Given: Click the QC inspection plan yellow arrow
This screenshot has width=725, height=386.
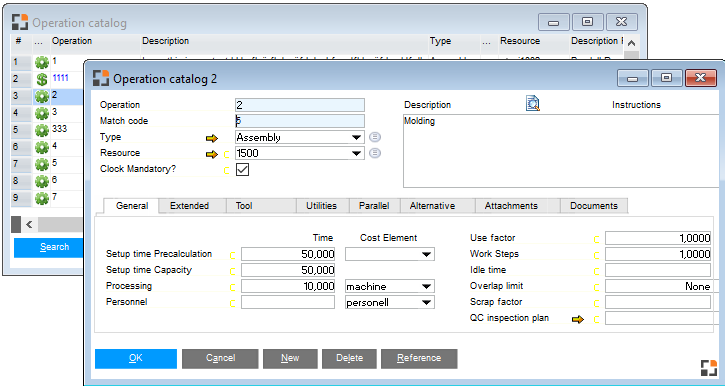Looking at the screenshot, I should pos(578,319).
